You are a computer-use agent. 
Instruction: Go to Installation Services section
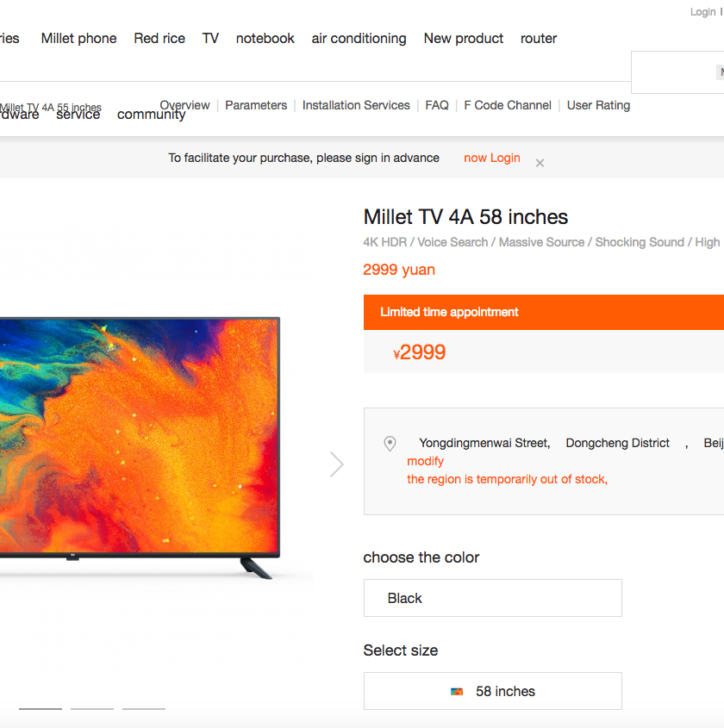click(x=356, y=105)
